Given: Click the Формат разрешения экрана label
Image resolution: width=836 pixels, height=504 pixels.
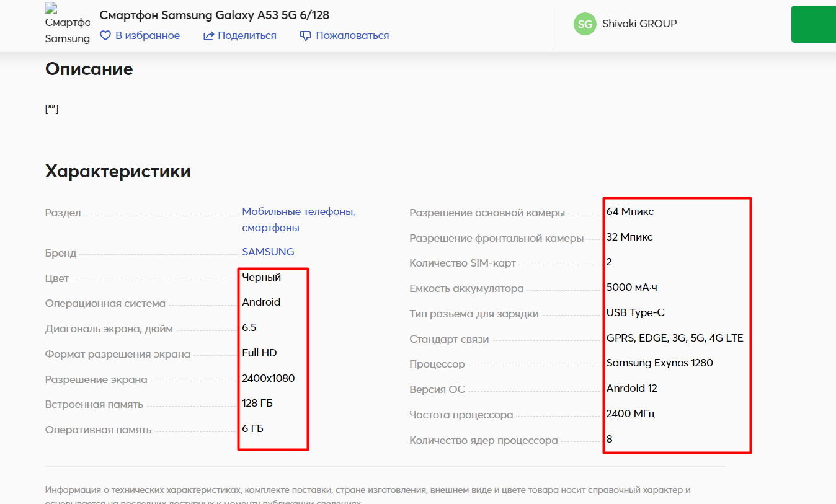Looking at the screenshot, I should click(118, 354).
